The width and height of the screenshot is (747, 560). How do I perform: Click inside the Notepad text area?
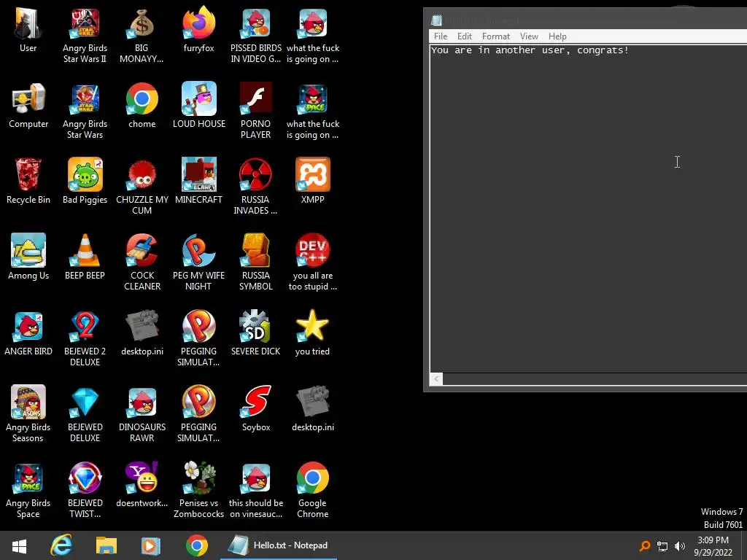click(x=589, y=209)
